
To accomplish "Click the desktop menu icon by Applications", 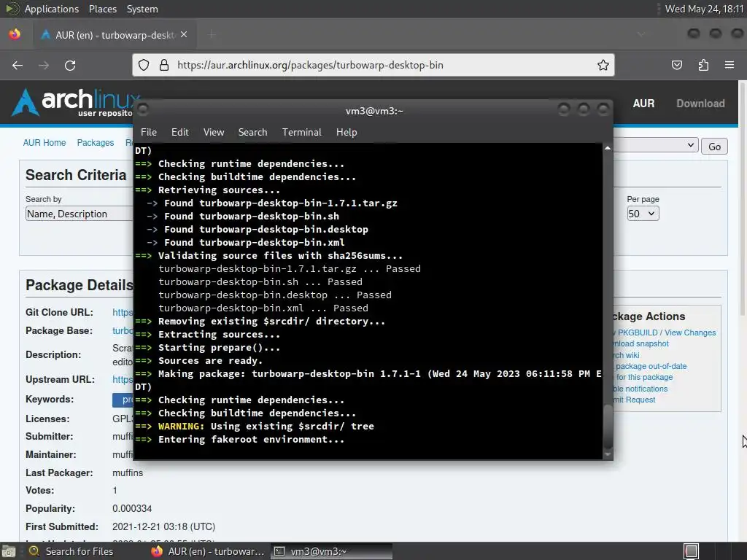I will [12, 9].
